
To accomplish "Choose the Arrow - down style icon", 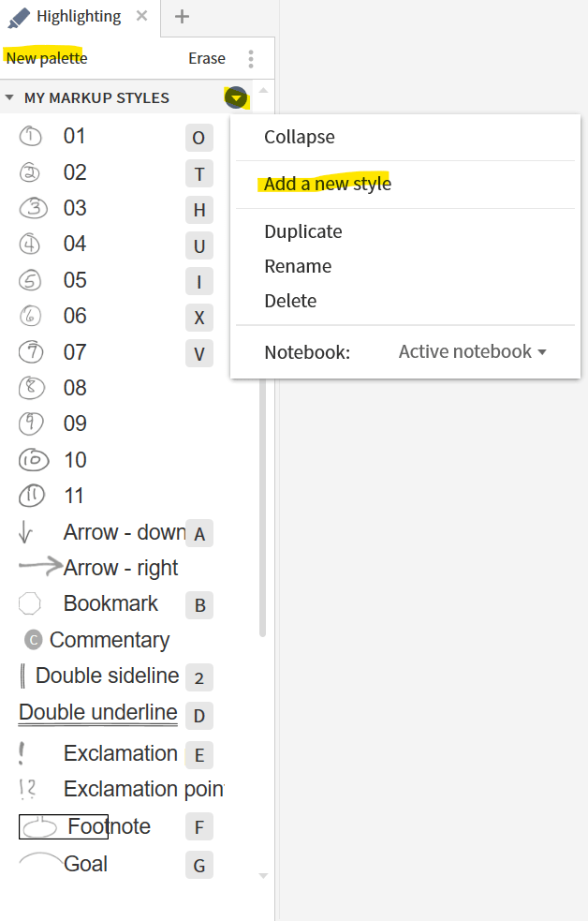I will (25, 533).
